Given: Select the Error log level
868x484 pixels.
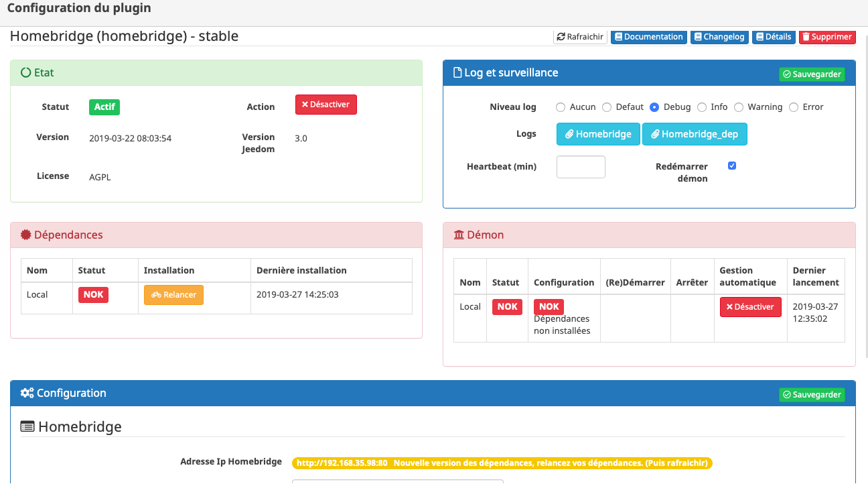Looking at the screenshot, I should coord(794,107).
